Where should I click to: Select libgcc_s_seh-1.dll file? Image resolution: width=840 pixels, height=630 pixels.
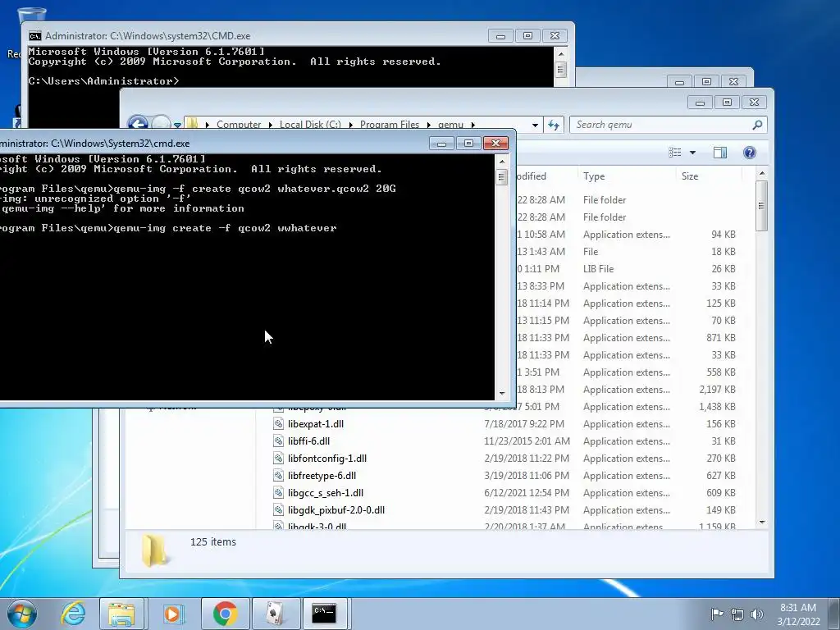pos(325,493)
